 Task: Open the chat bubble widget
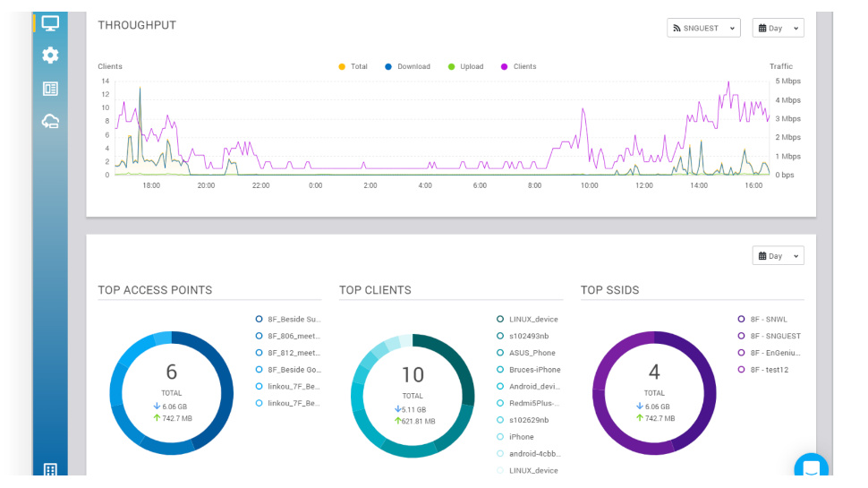[811, 466]
